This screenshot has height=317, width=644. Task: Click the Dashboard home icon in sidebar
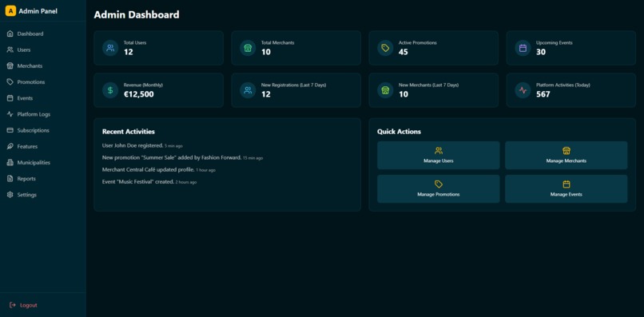tap(10, 34)
